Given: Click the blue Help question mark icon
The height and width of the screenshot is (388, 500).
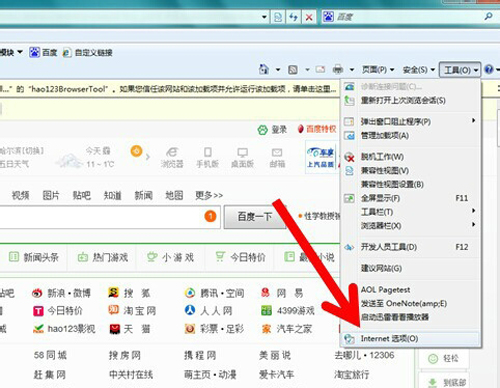Looking at the screenshot, I should pyautogui.click(x=489, y=69).
